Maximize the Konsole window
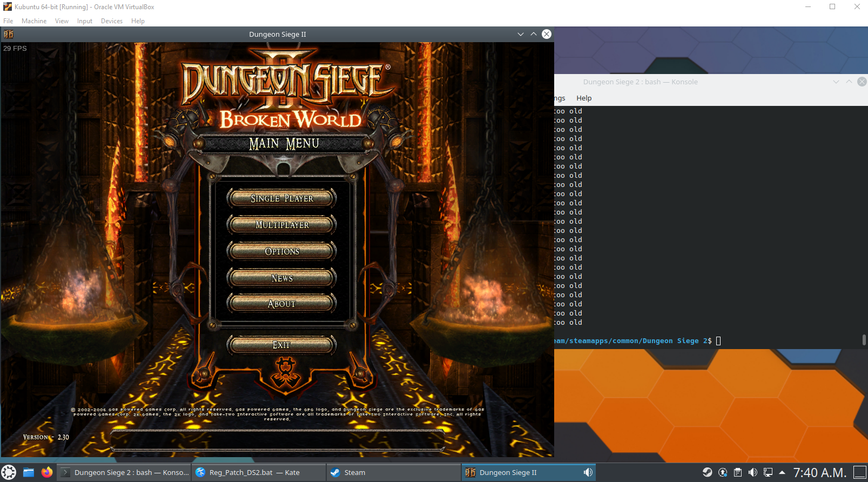Image resolution: width=868 pixels, height=482 pixels. tap(849, 82)
